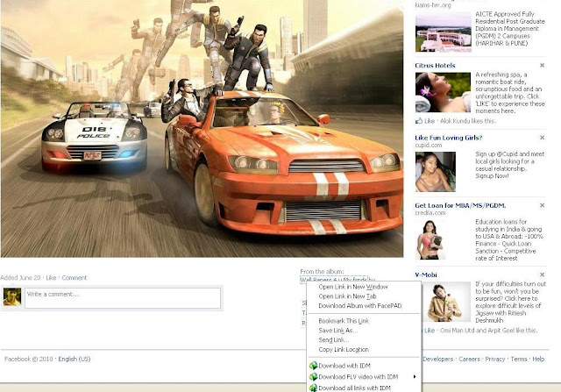Open the Developers footer link
The height and width of the screenshot is (392, 561).
(x=438, y=359)
